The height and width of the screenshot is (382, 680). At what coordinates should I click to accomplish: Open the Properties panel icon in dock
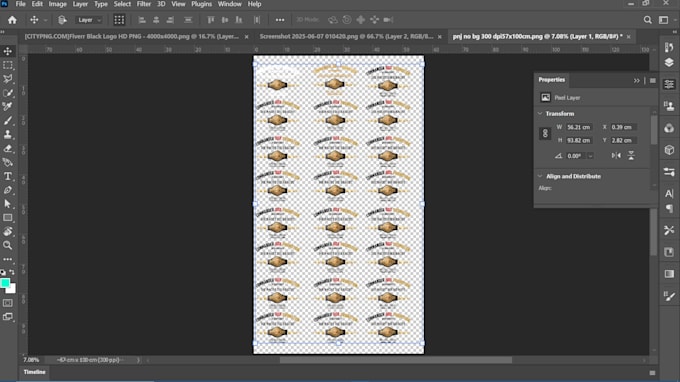point(669,84)
